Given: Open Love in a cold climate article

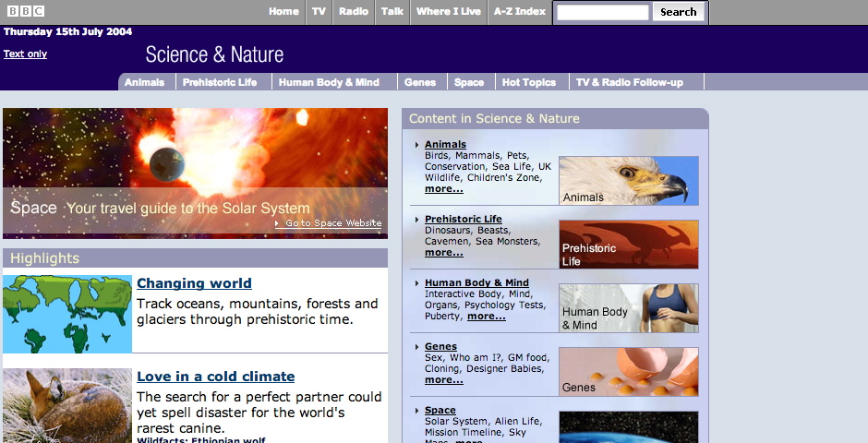Looking at the screenshot, I should pyautogui.click(x=216, y=377).
